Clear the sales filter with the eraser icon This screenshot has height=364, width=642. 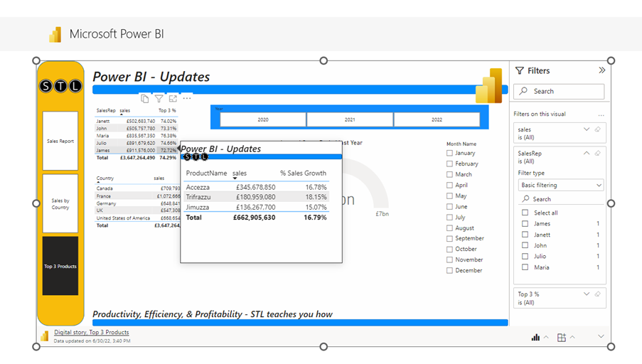tap(598, 129)
